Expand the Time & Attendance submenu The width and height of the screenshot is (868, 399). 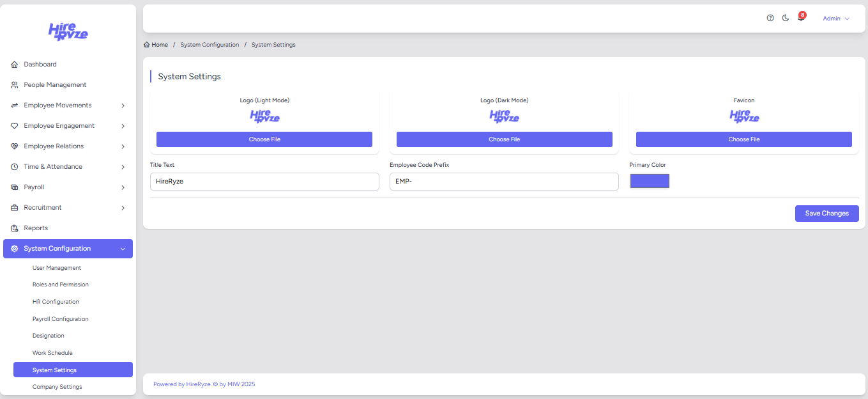click(x=123, y=167)
